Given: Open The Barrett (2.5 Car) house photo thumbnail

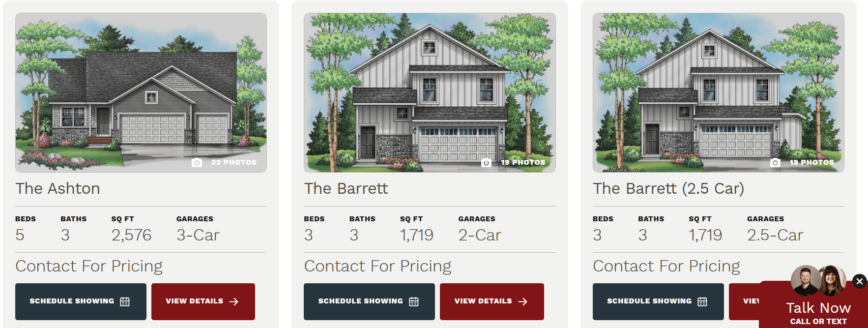Looking at the screenshot, I should click(719, 92).
